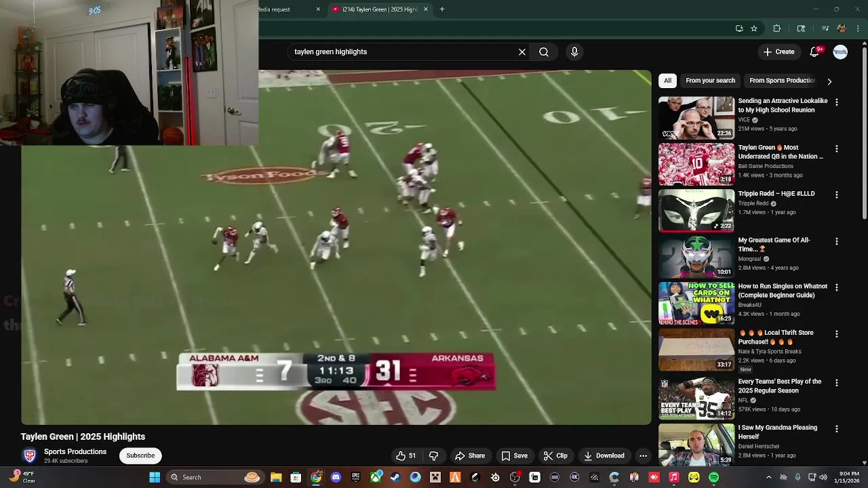Bookmark this page with the star icon
This screenshot has height=488, width=868.
pos(753,28)
